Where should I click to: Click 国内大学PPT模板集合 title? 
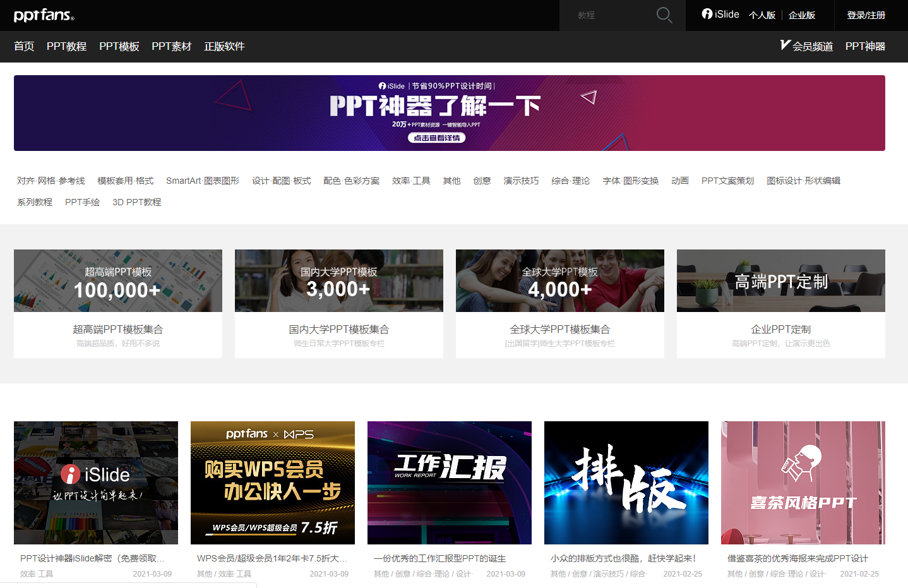click(339, 329)
